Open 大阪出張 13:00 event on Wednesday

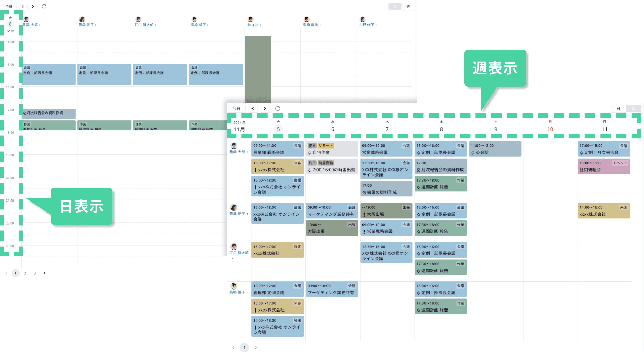(332, 228)
